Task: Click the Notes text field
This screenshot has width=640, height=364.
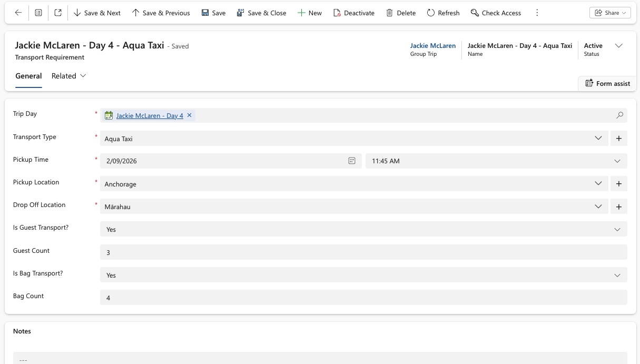Action: click(320, 358)
